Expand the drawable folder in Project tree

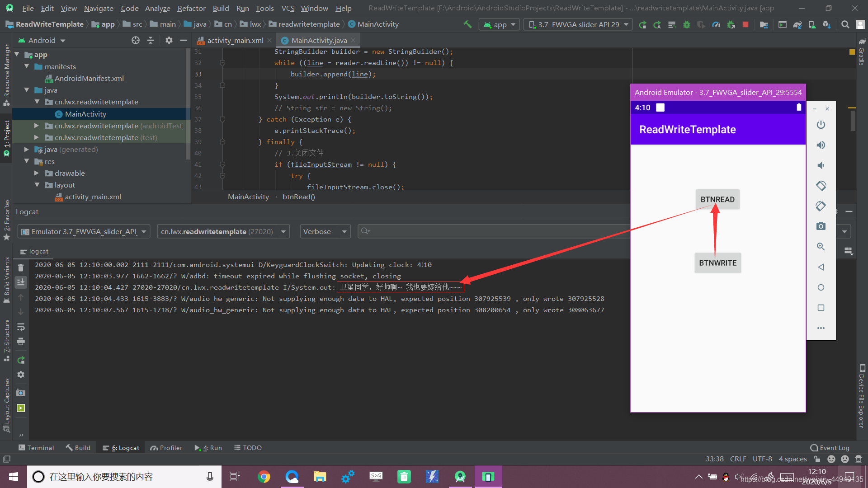(x=37, y=173)
